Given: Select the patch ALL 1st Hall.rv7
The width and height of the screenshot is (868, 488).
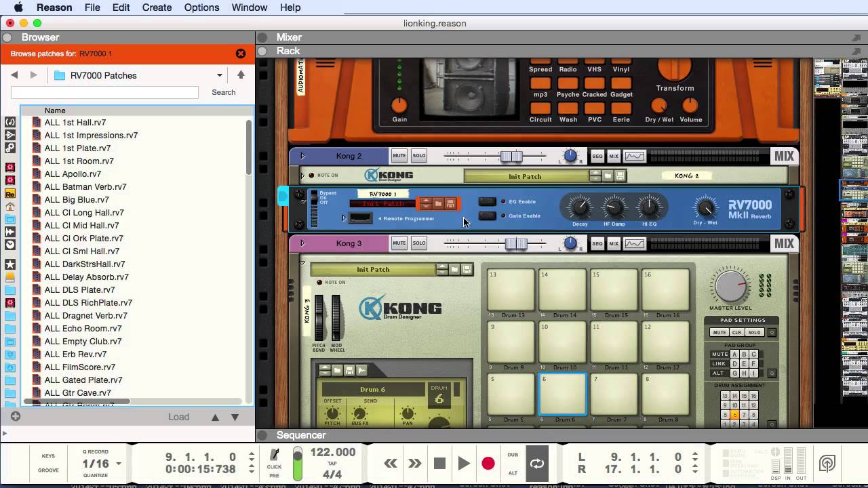Looking at the screenshot, I should (75, 123).
